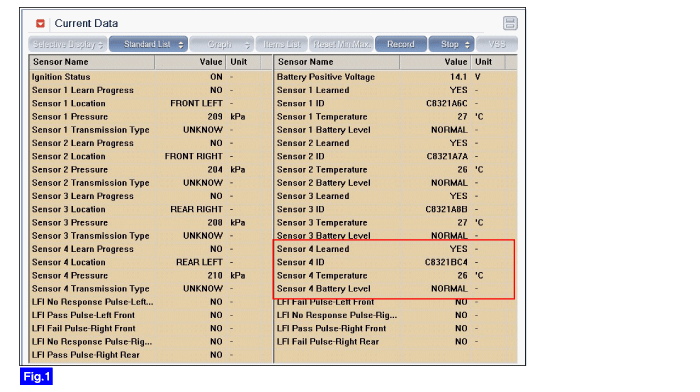The height and width of the screenshot is (392, 700).
Task: Select the Sensor 2 Location row
Action: tap(151, 156)
